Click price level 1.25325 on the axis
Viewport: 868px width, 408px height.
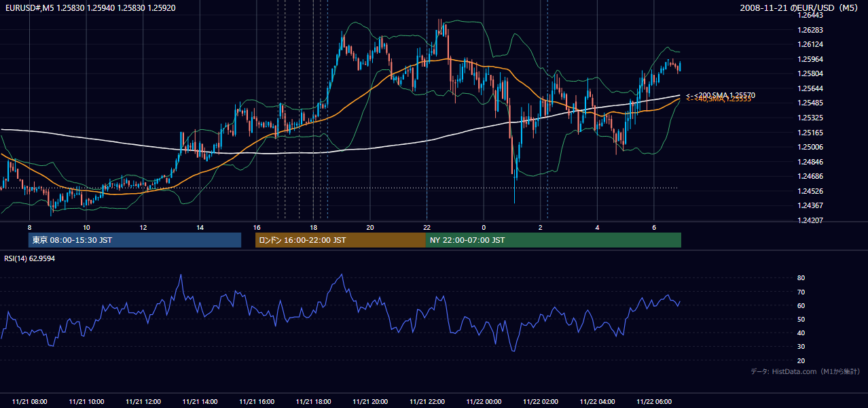coord(810,118)
